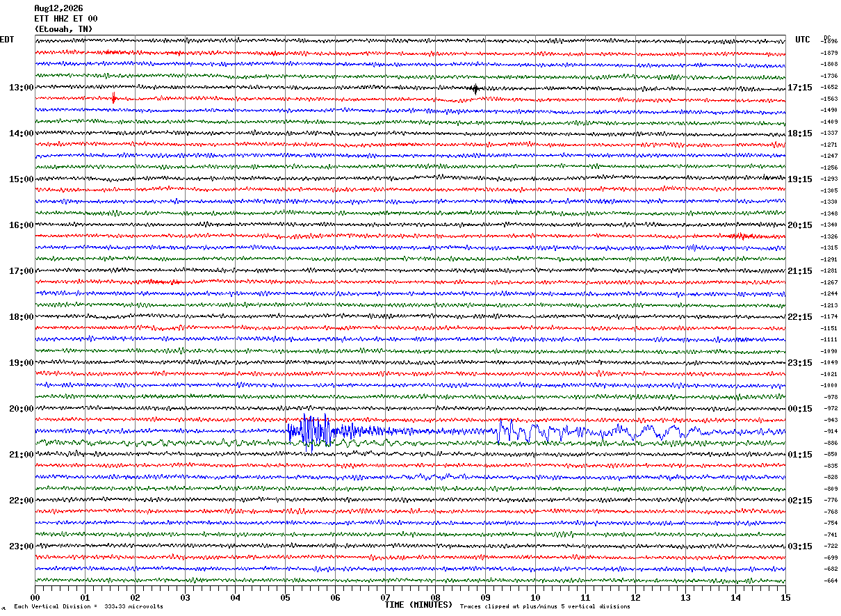Click the (Etowah, TN) location label
Image resolution: width=841 pixels, height=616 pixels.
(63, 29)
